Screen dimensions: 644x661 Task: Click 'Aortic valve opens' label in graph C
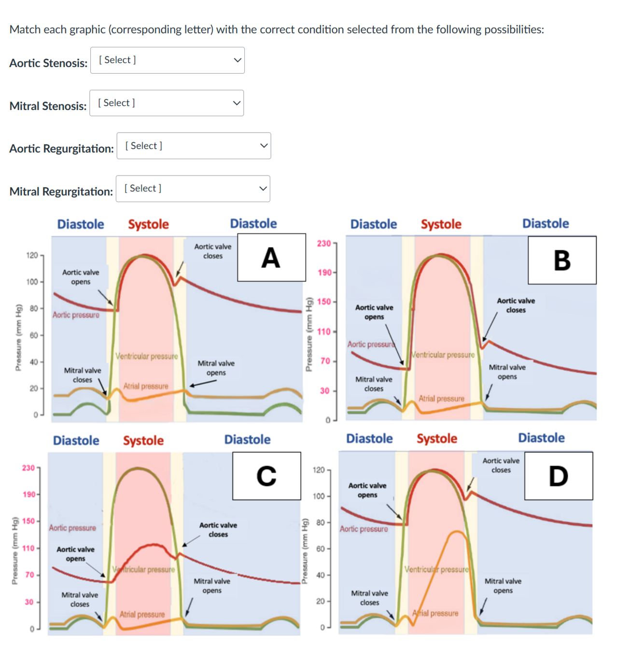(x=75, y=554)
